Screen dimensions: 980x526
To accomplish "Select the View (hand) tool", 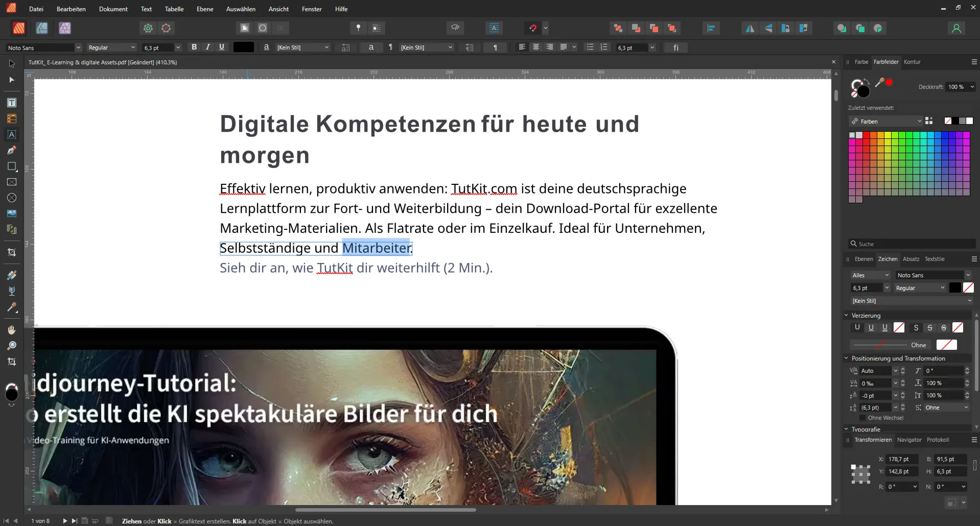I will [x=12, y=330].
